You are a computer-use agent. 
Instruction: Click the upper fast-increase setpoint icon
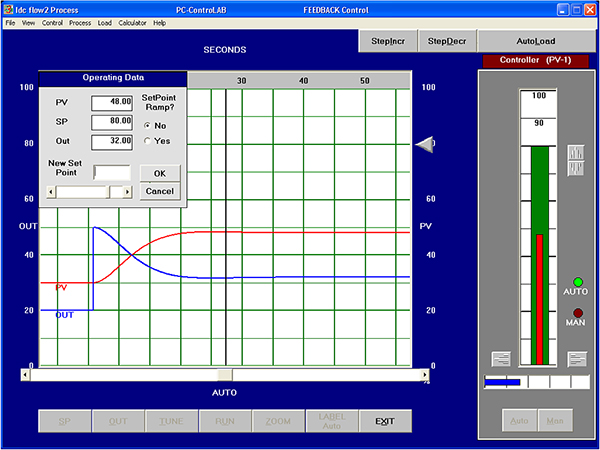[576, 152]
